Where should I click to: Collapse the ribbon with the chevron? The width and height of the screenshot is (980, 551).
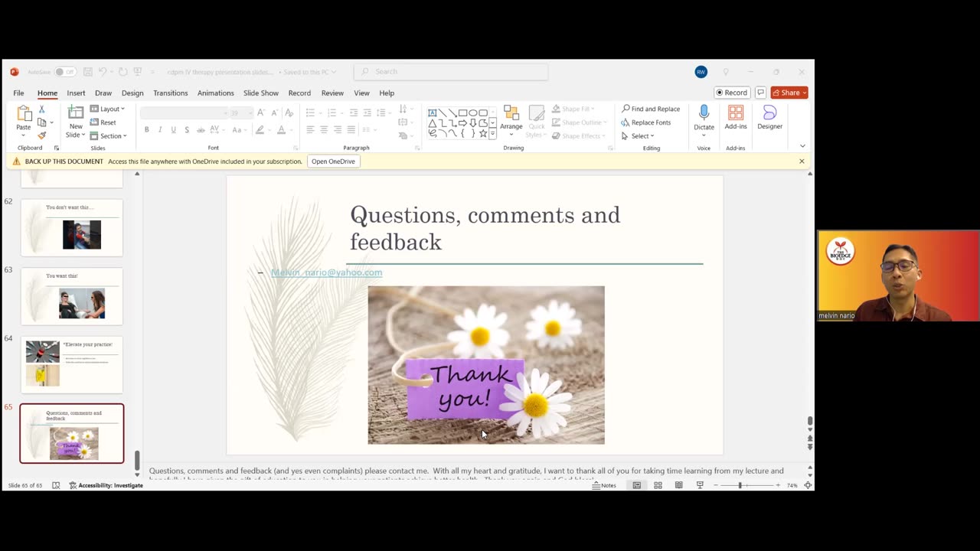(802, 145)
